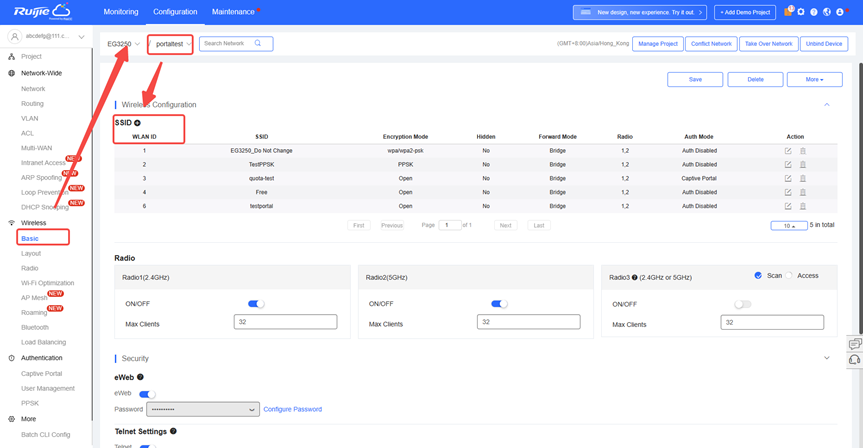The width and height of the screenshot is (863, 448).
Task: Edit the TestPPSK SSID row
Action: (788, 164)
